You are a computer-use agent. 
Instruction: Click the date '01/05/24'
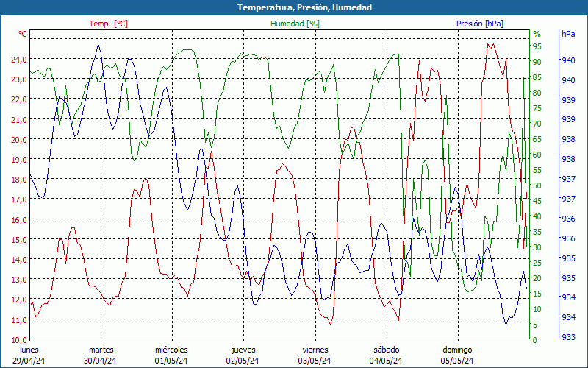coord(171,361)
